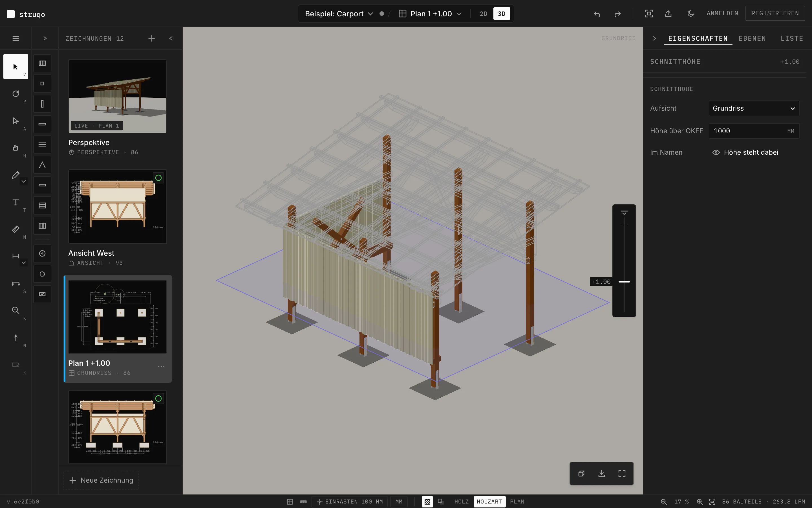The width and height of the screenshot is (812, 508).
Task: Click the ANMELDEN link
Action: pos(722,13)
